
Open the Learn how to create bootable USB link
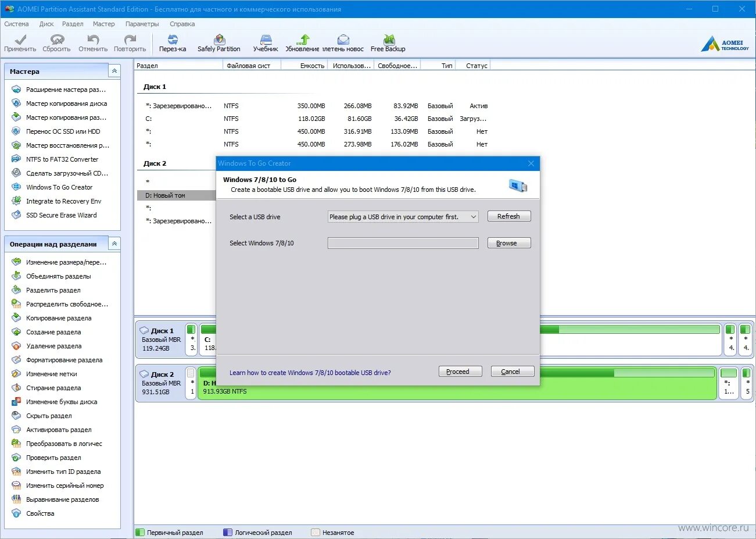[x=310, y=373]
